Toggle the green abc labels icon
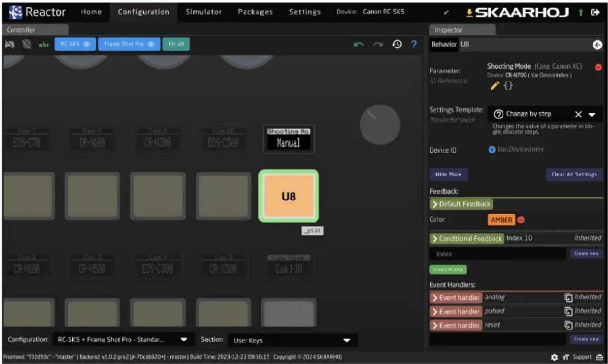This screenshot has height=364, width=608. (43, 44)
